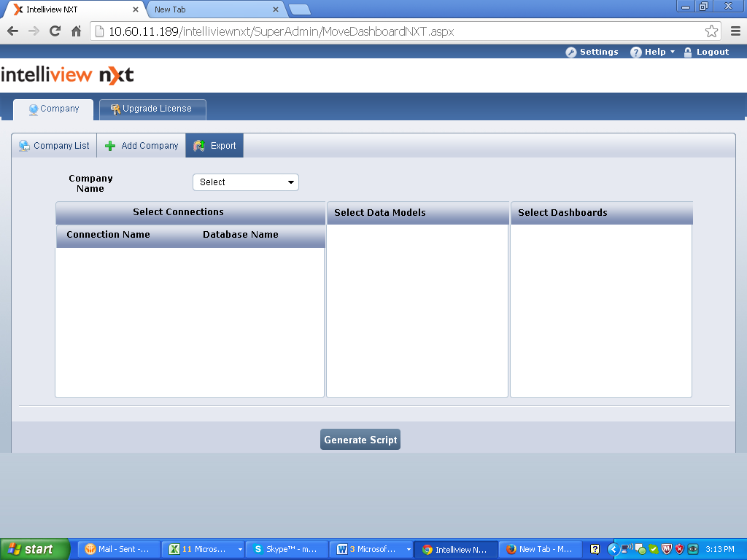Select the Export tab icon
The image size is (747, 560).
click(199, 146)
